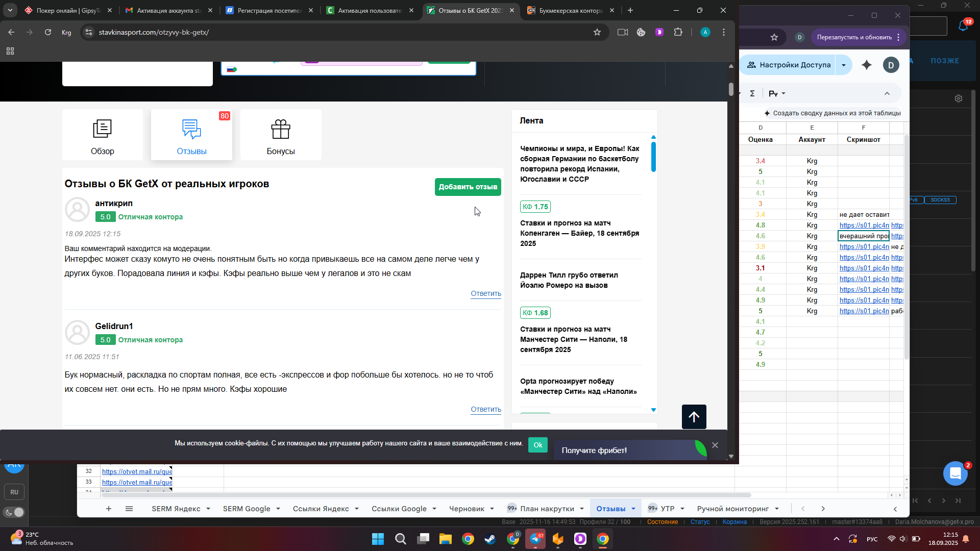Click the vertical scrollbar thumb of the GetX reviews page
Viewport: 980px width, 551px height.
pyautogui.click(x=731, y=89)
